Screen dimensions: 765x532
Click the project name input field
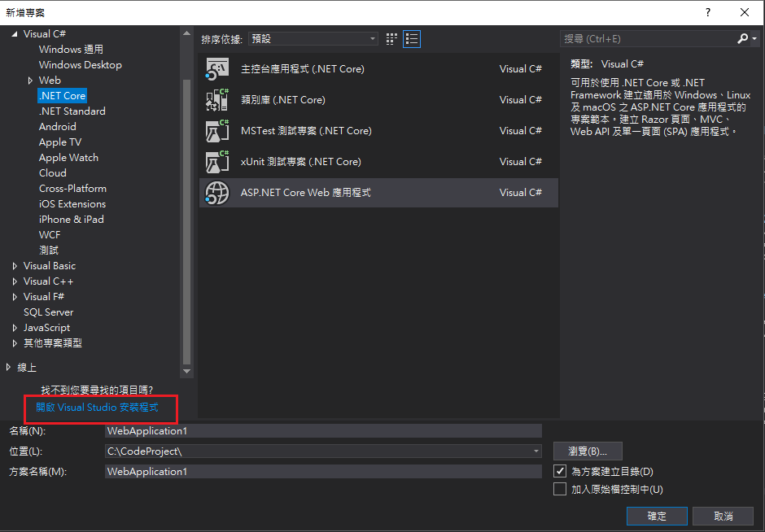point(323,430)
